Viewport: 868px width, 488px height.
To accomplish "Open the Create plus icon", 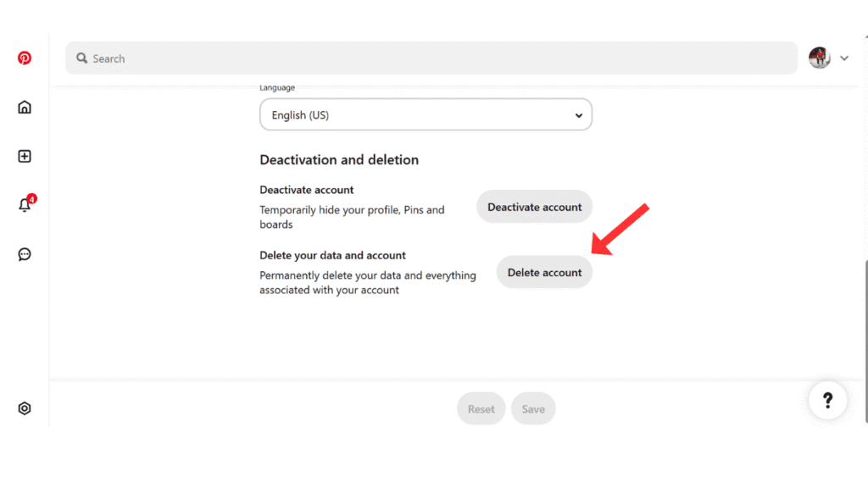I will pyautogui.click(x=25, y=157).
